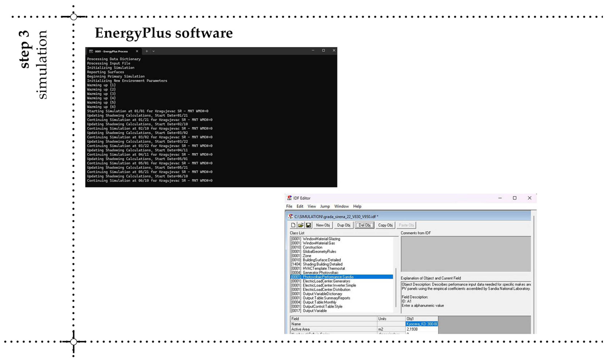The height and width of the screenshot is (364, 609).
Task: Open the File menu in IDF Editor
Action: click(289, 206)
